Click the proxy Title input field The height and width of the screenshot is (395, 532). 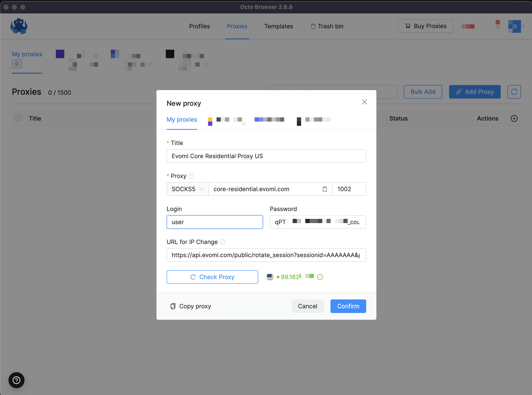pyautogui.click(x=266, y=156)
